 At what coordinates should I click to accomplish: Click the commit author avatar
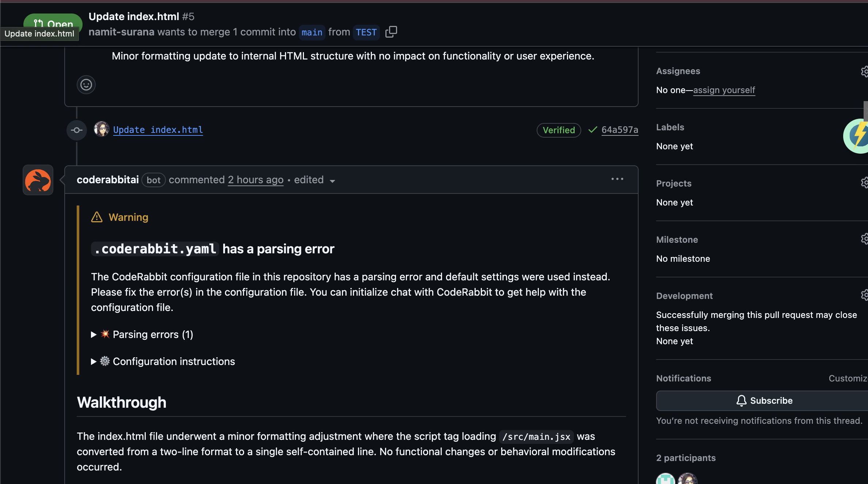tap(101, 130)
